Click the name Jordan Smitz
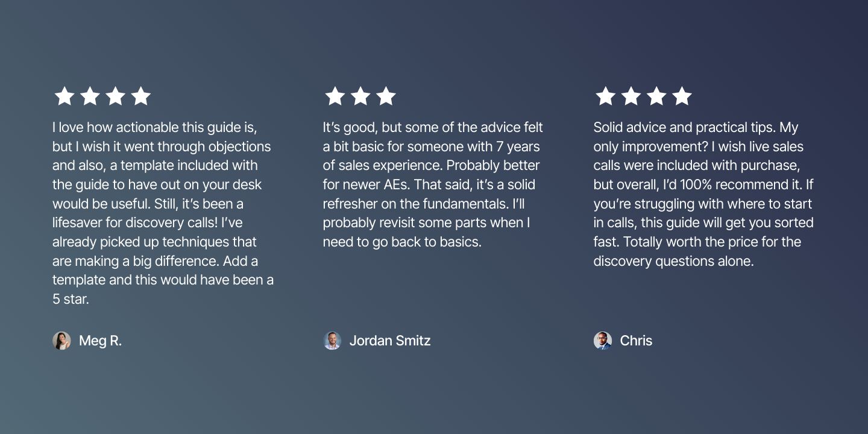This screenshot has height=434, width=868. (x=390, y=341)
